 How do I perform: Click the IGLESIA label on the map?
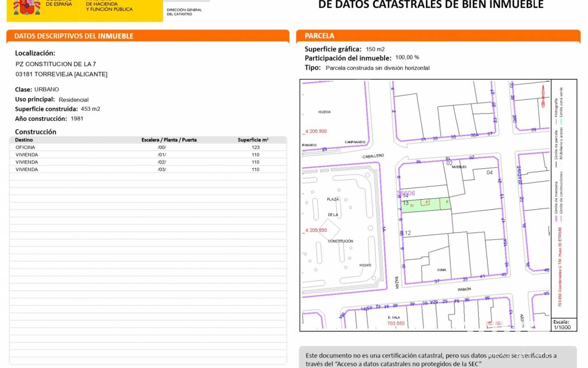coord(324,112)
